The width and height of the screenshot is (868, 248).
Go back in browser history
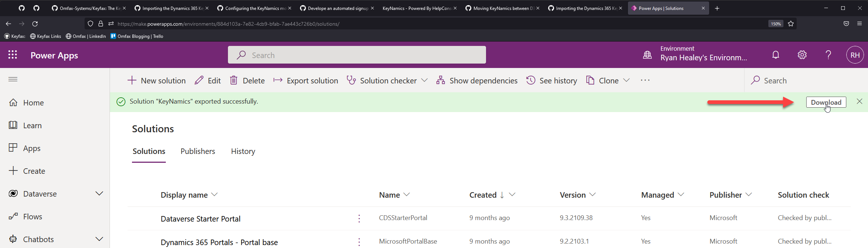coord(8,24)
